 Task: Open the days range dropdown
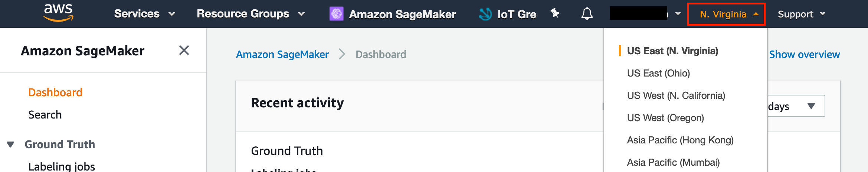tap(796, 106)
